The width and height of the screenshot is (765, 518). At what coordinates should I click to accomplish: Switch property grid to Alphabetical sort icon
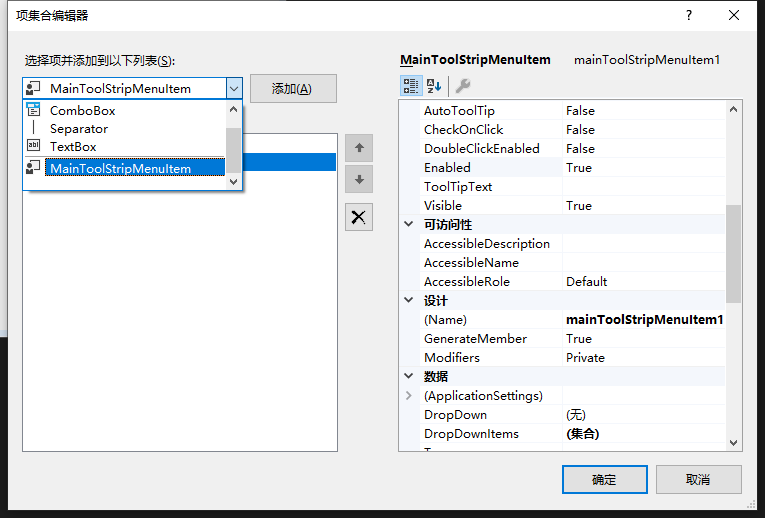[434, 86]
